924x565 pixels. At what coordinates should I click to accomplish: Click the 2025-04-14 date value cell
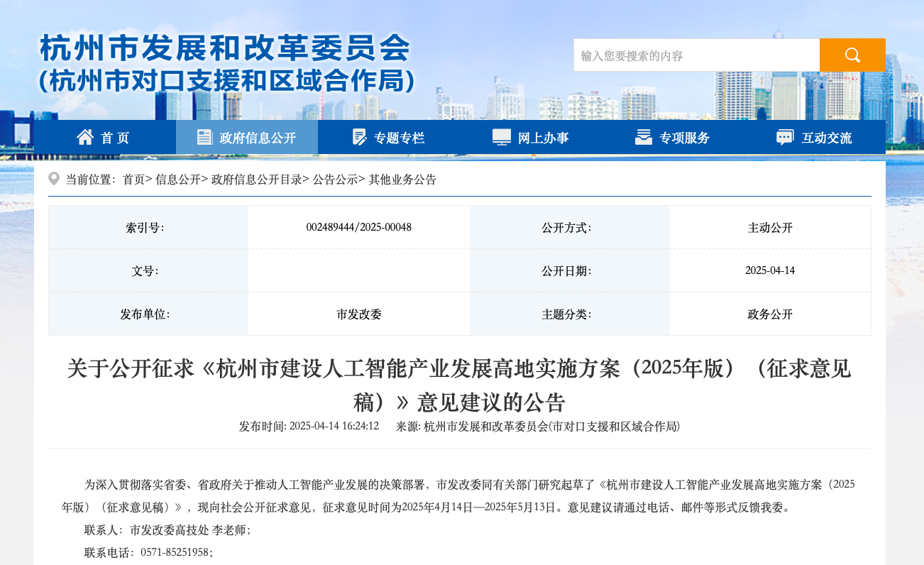pyautogui.click(x=770, y=270)
